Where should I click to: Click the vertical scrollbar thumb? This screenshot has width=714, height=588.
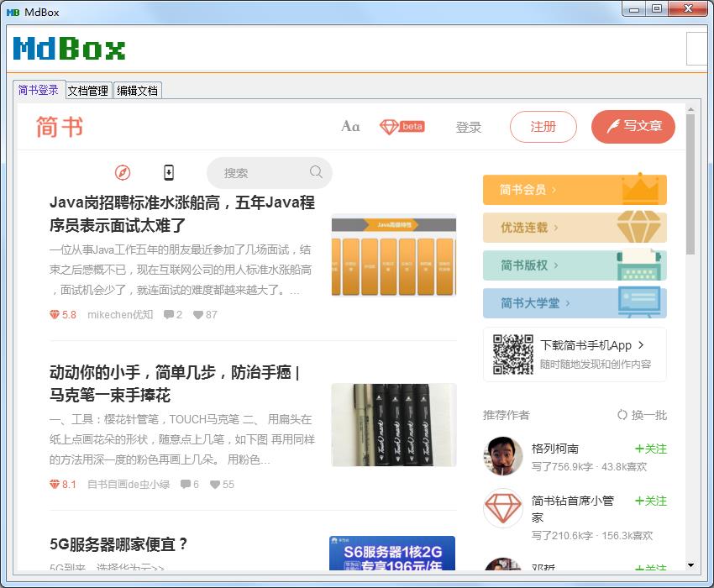[x=690, y=184]
